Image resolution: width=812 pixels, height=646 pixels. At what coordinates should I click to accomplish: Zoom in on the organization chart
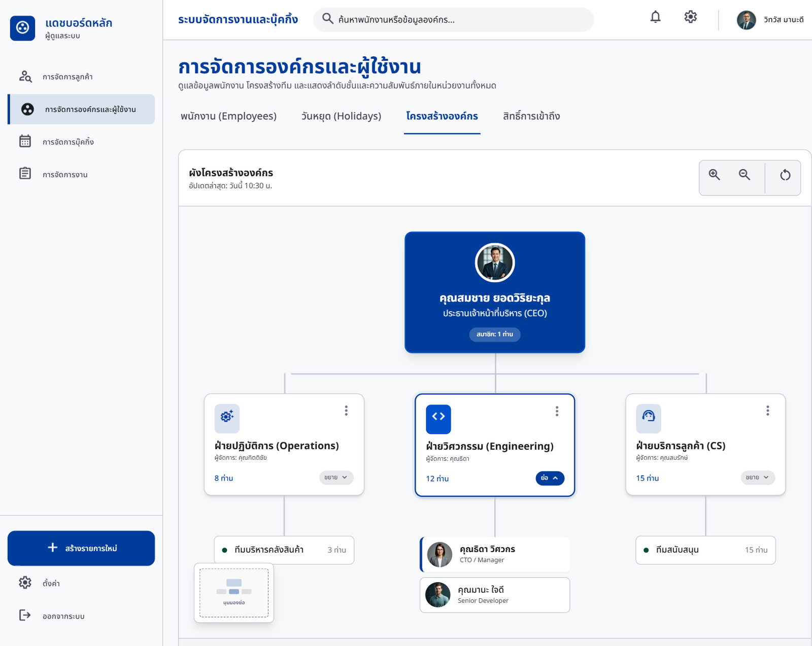pos(715,175)
